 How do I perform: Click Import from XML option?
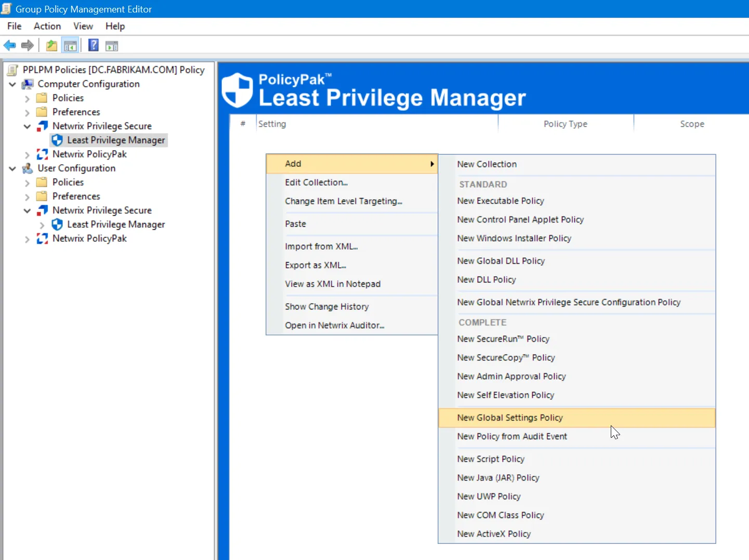(321, 246)
